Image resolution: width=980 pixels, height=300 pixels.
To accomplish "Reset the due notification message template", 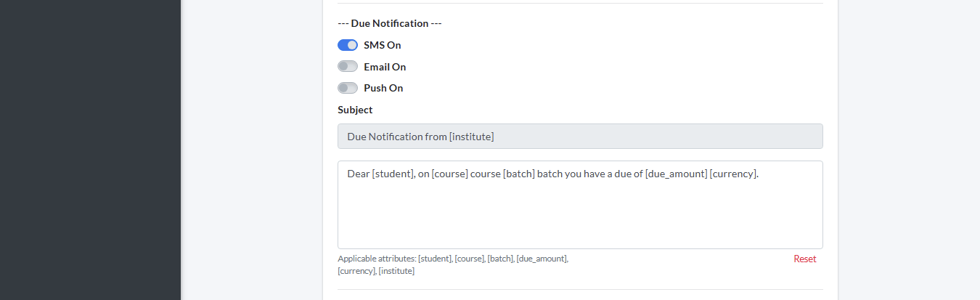I will point(804,259).
